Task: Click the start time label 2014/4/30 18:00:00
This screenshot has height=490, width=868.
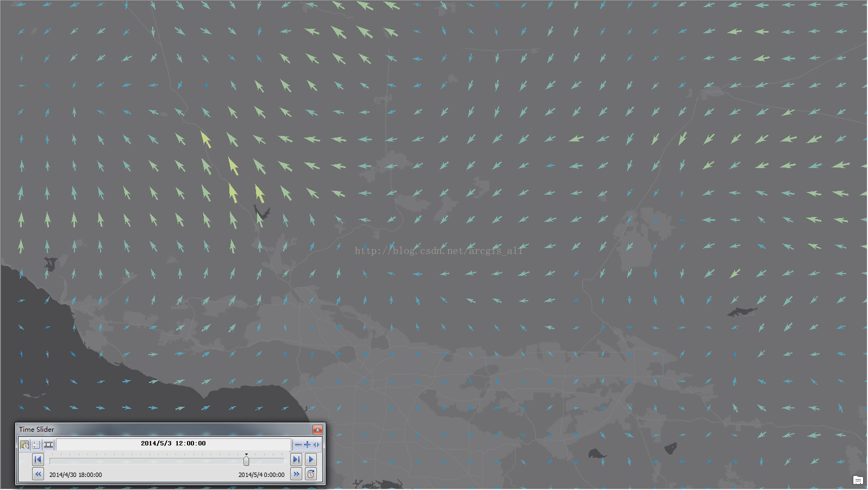Action: pos(76,475)
